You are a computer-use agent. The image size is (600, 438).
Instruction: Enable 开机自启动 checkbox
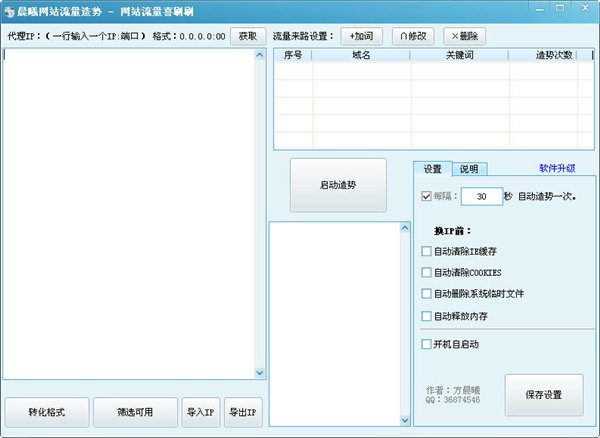pyautogui.click(x=426, y=344)
